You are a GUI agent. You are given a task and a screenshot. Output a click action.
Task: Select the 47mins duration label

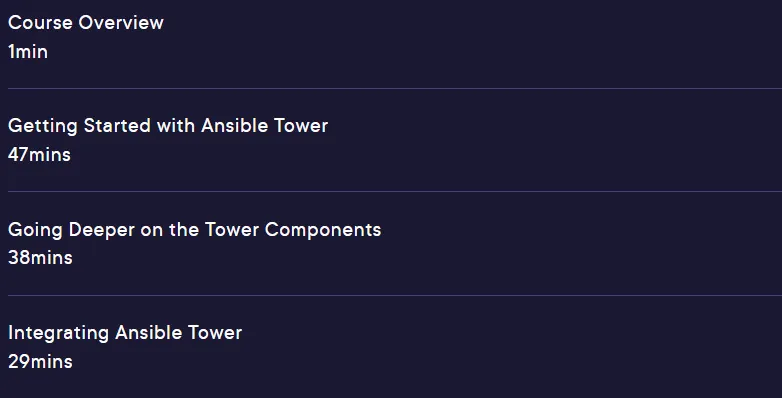(x=39, y=155)
